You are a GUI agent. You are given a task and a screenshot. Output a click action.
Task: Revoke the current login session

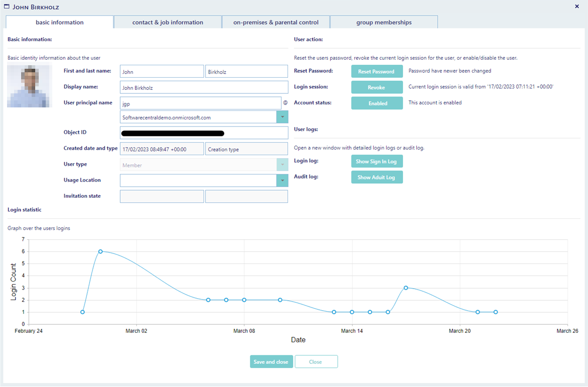[377, 87]
